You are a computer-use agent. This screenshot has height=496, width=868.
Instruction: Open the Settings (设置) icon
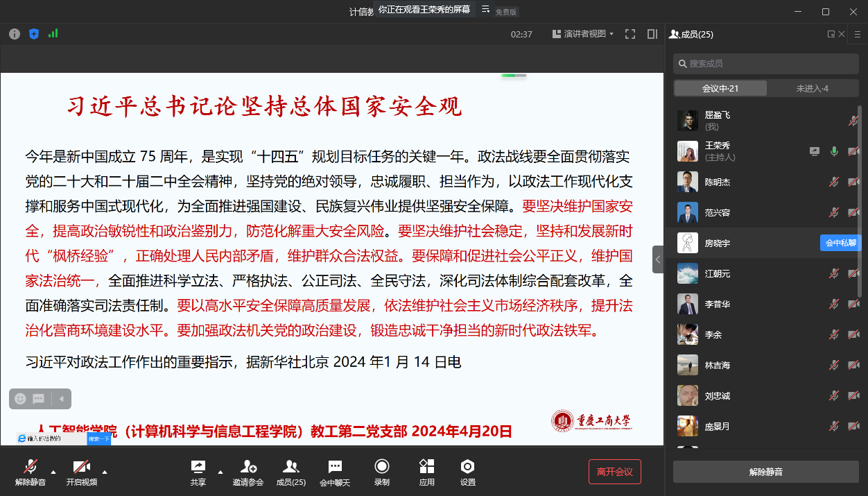click(x=467, y=472)
